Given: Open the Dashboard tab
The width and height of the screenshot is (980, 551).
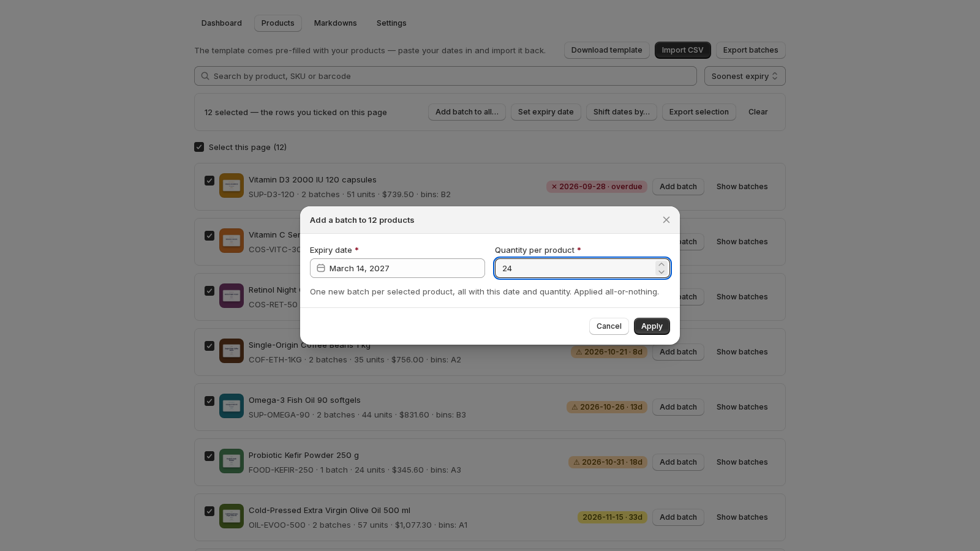Looking at the screenshot, I should click(x=222, y=23).
